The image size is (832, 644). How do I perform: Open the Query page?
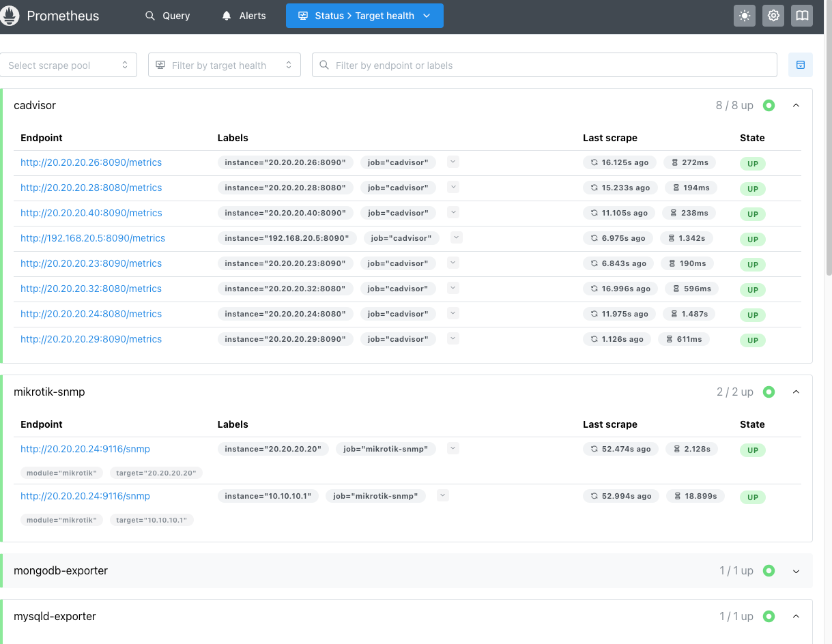(167, 16)
